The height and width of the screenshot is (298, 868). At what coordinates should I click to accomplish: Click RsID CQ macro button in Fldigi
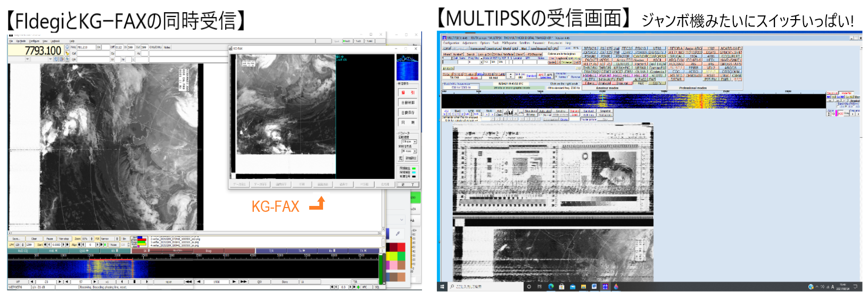pyautogui.click(x=23, y=251)
